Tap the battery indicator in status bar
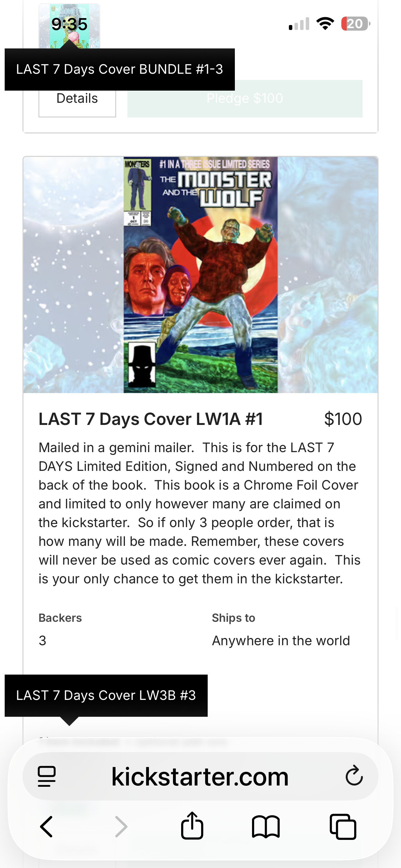Image resolution: width=401 pixels, height=868 pixels. [x=355, y=23]
